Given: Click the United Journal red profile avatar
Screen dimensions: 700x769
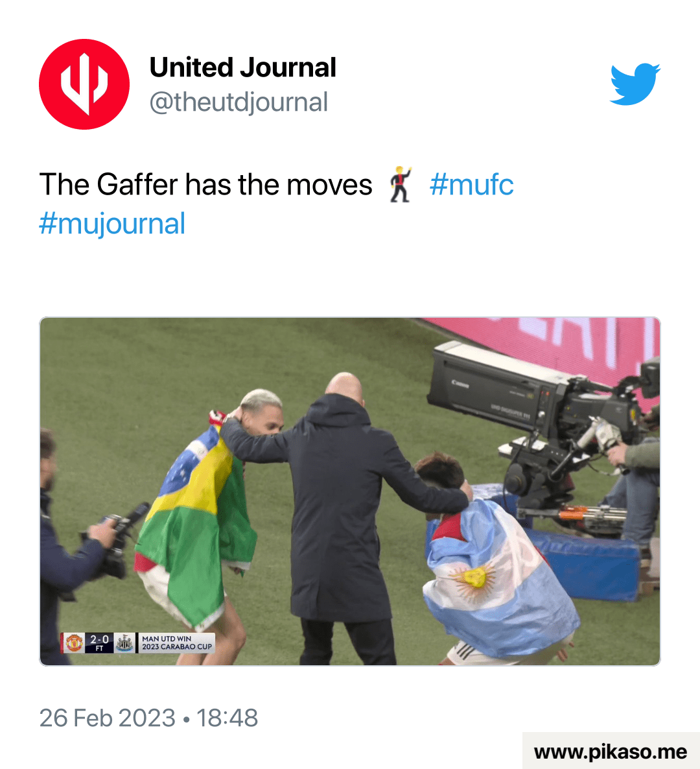Looking at the screenshot, I should (x=84, y=84).
